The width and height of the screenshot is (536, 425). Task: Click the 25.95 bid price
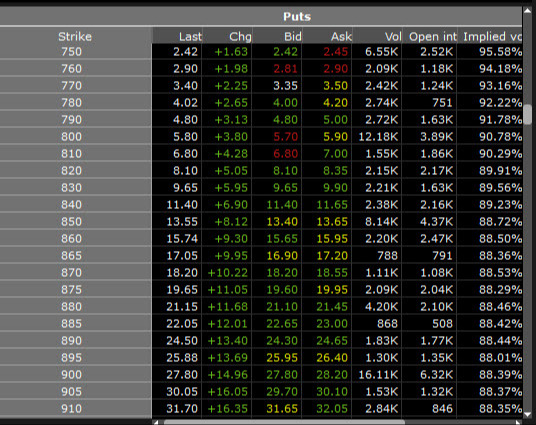282,358
